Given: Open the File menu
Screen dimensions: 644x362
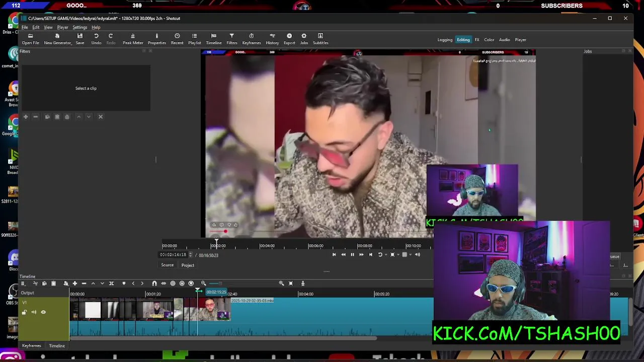Looking at the screenshot, I should tap(25, 27).
